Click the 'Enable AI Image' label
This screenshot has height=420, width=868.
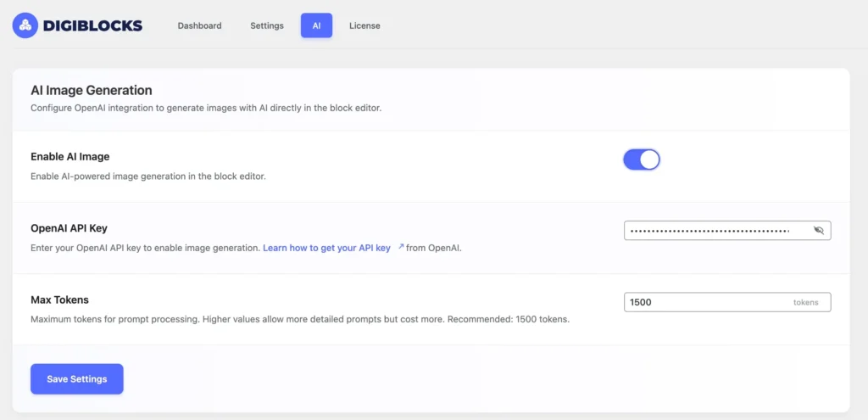point(70,157)
